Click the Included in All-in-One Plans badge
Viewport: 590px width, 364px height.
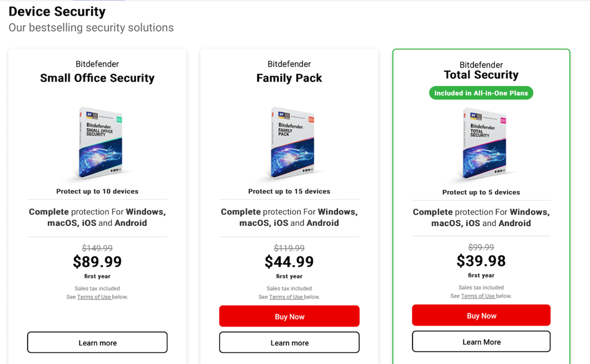[481, 93]
